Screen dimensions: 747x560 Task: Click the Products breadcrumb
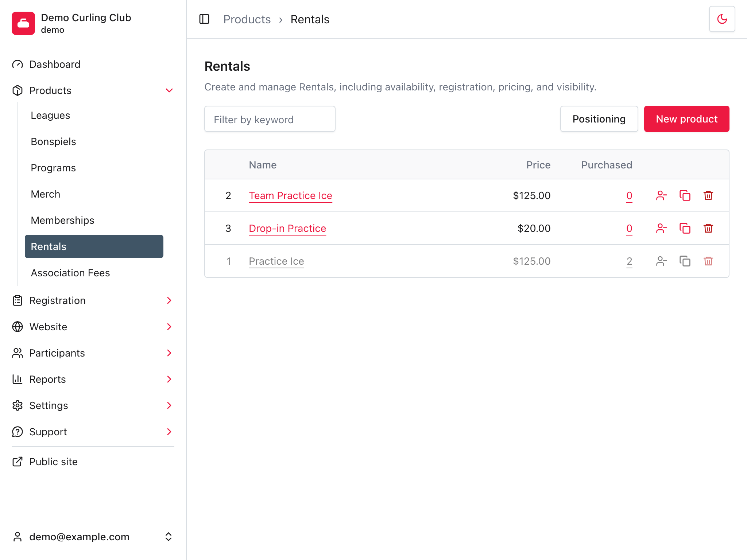tap(247, 19)
